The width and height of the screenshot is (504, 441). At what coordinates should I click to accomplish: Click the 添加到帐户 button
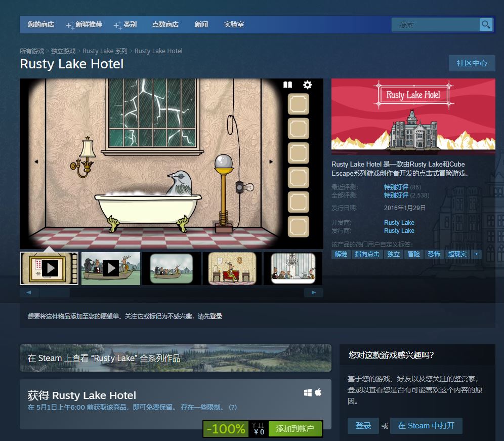pos(295,429)
